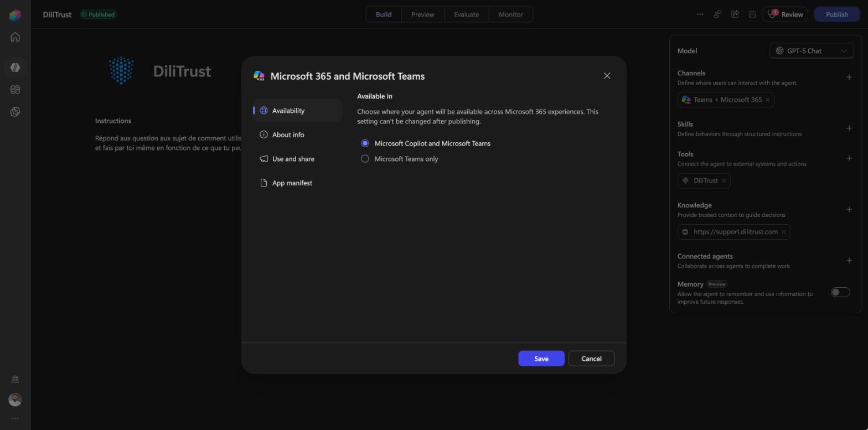868x430 pixels.
Task: Open the hexagon slash agents icon in the sidebar
Action: point(15,68)
